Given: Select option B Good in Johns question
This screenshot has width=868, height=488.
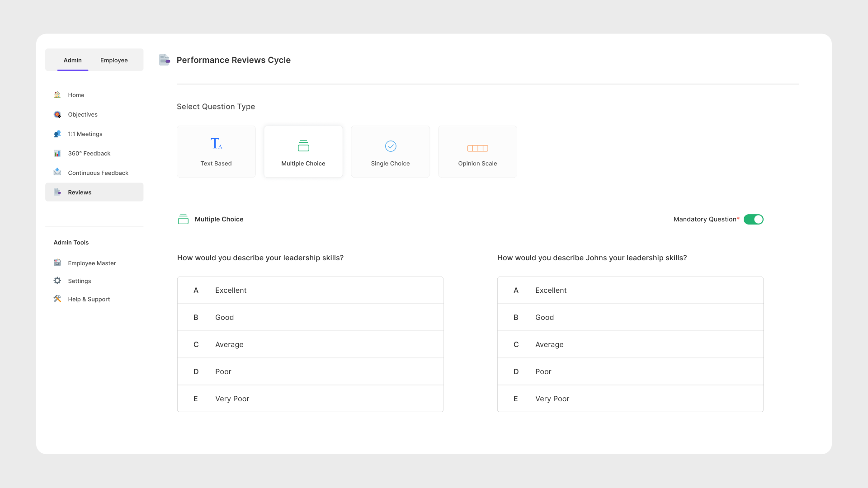Looking at the screenshot, I should point(630,317).
